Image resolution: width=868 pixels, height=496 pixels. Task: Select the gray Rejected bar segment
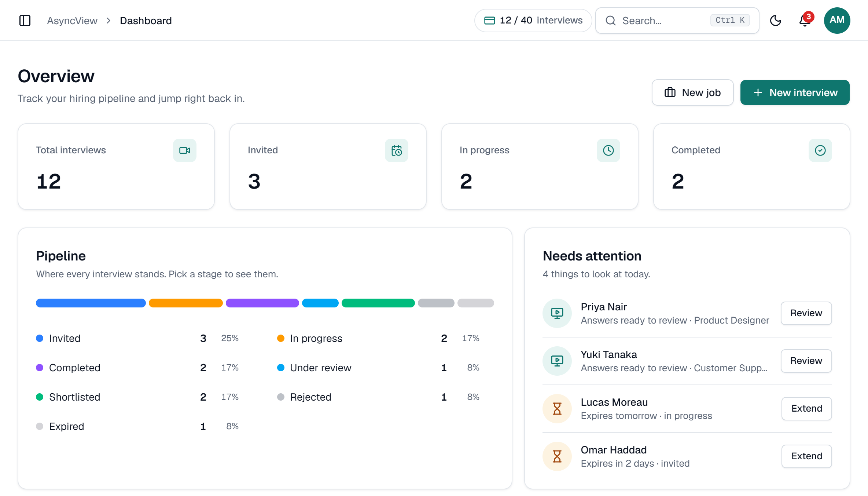(x=436, y=303)
